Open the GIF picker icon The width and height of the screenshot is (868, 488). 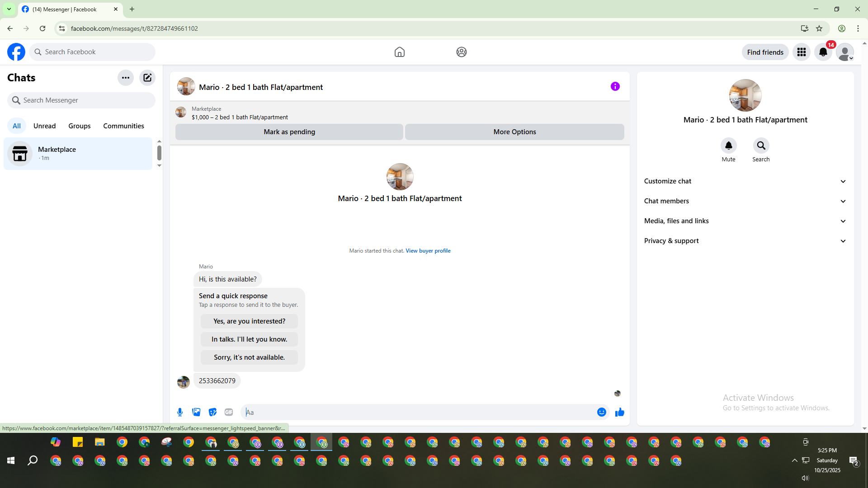click(229, 412)
